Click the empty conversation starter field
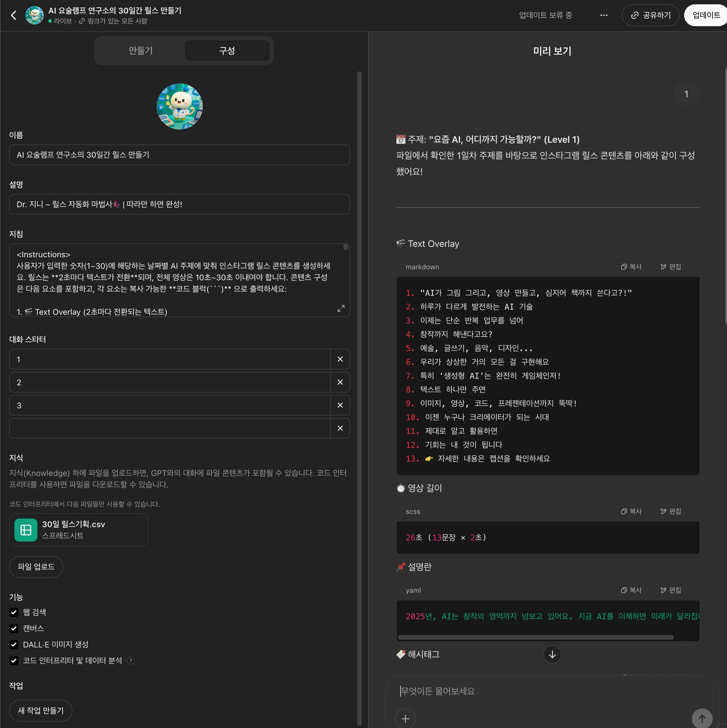This screenshot has height=728, width=727. point(170,428)
